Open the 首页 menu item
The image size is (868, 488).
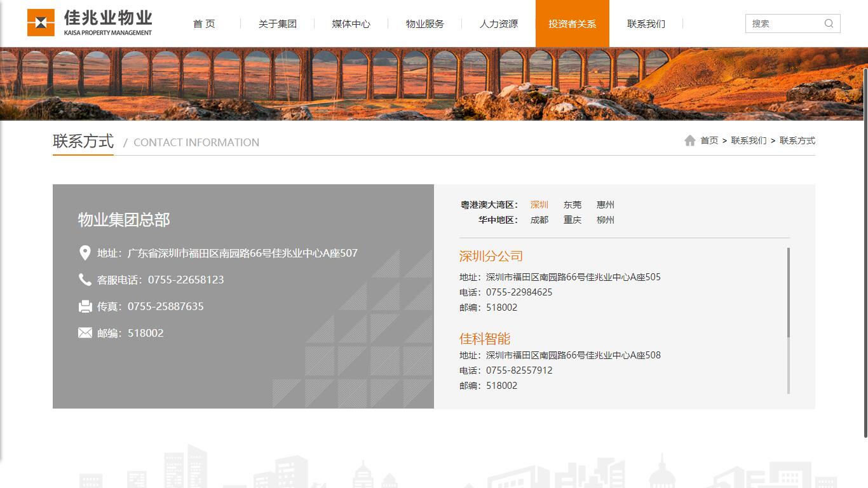(204, 24)
